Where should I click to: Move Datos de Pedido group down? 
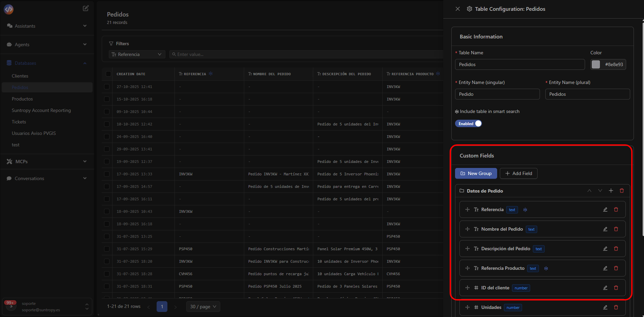pyautogui.click(x=600, y=191)
